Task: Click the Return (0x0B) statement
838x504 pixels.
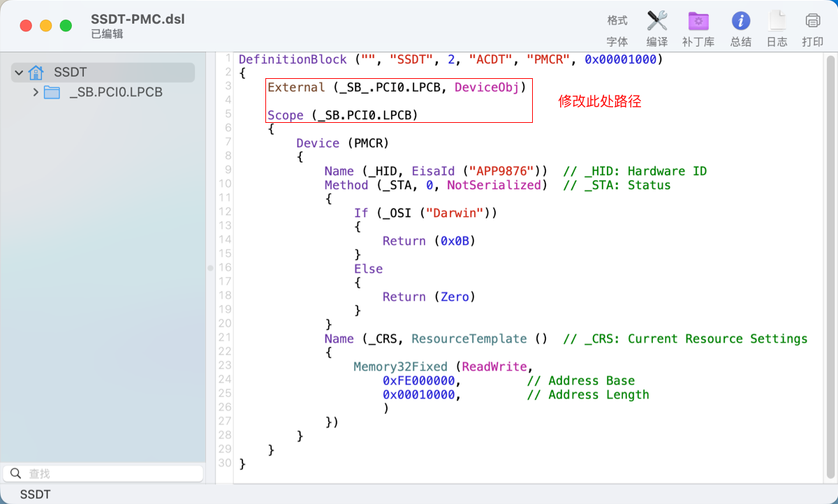Action: click(429, 241)
